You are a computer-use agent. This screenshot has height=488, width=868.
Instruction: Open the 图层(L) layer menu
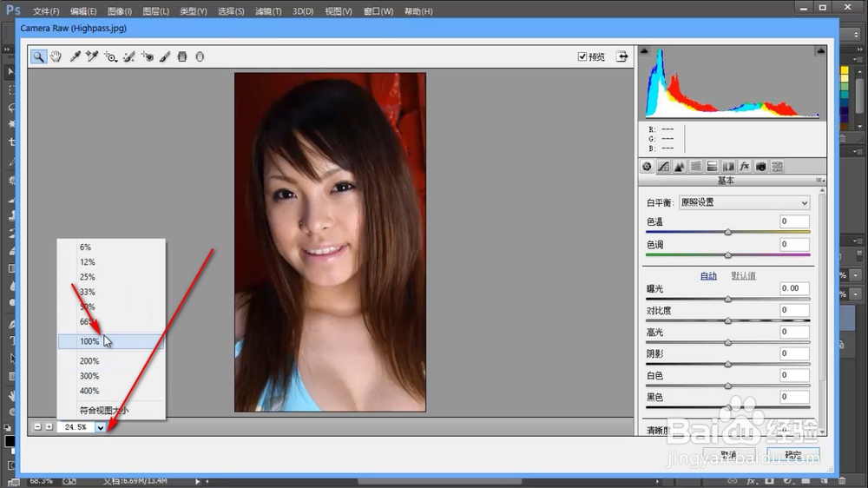point(155,11)
